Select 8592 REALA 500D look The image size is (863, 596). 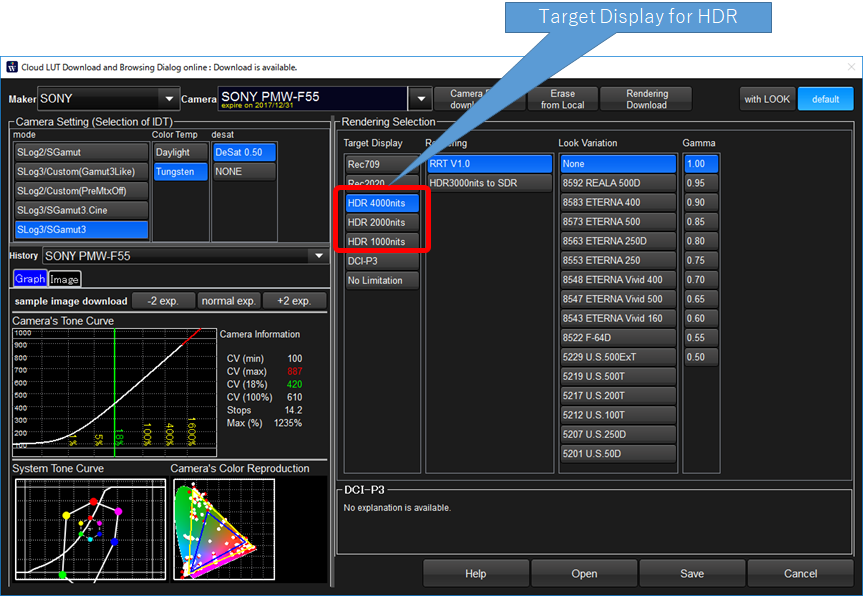(618, 183)
